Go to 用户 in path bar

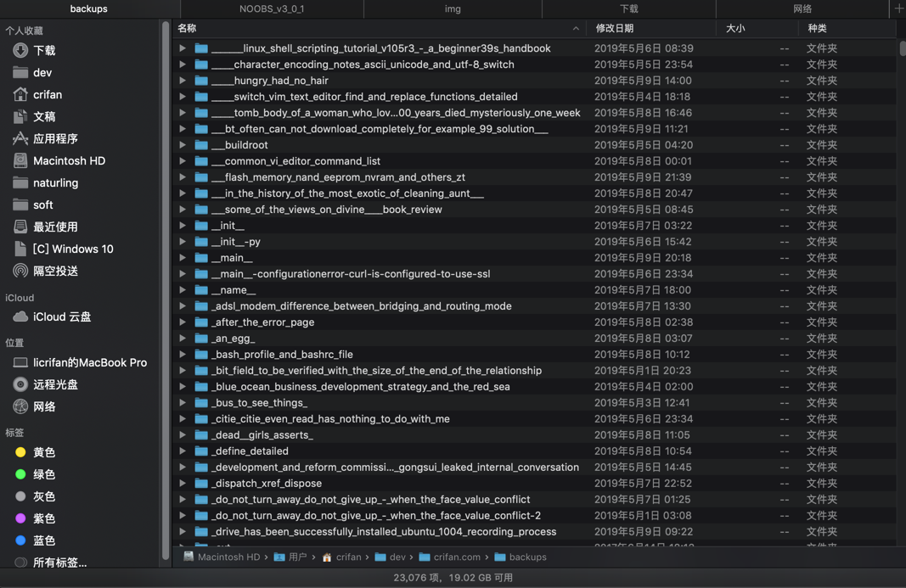tap(290, 557)
